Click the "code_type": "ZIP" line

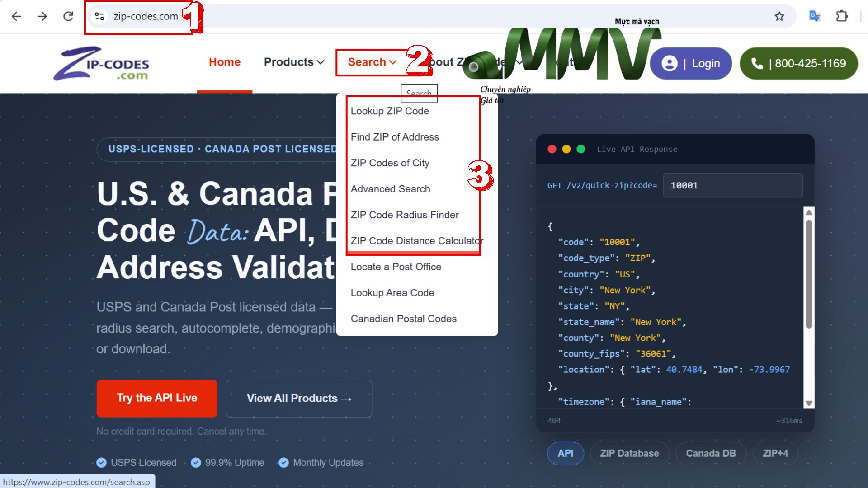click(607, 258)
